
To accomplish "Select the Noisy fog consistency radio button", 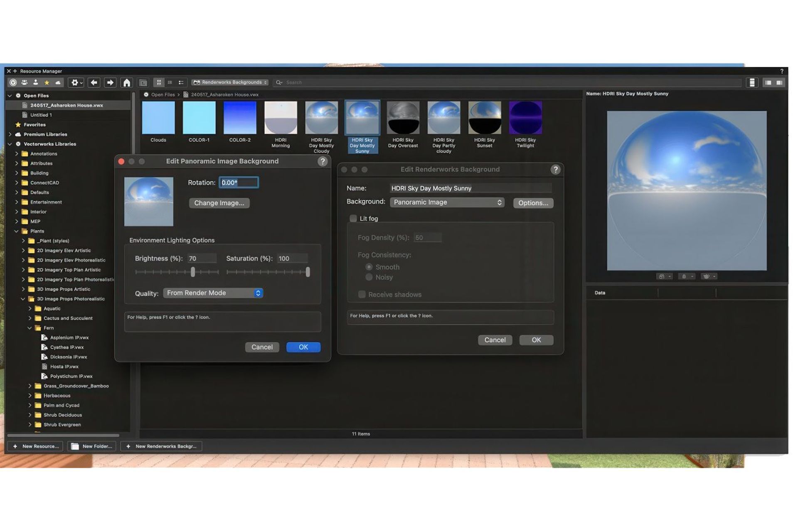I will (369, 277).
